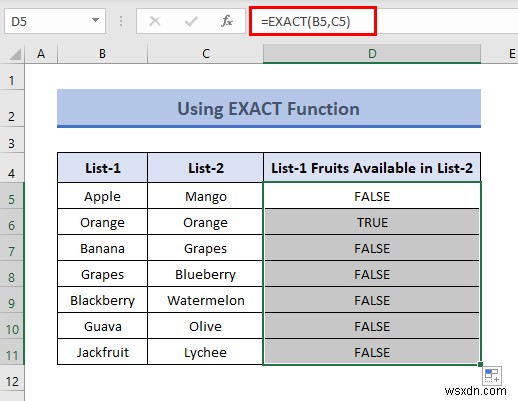The height and width of the screenshot is (401, 518).
Task: Select row 6 header
Action: [x=12, y=222]
